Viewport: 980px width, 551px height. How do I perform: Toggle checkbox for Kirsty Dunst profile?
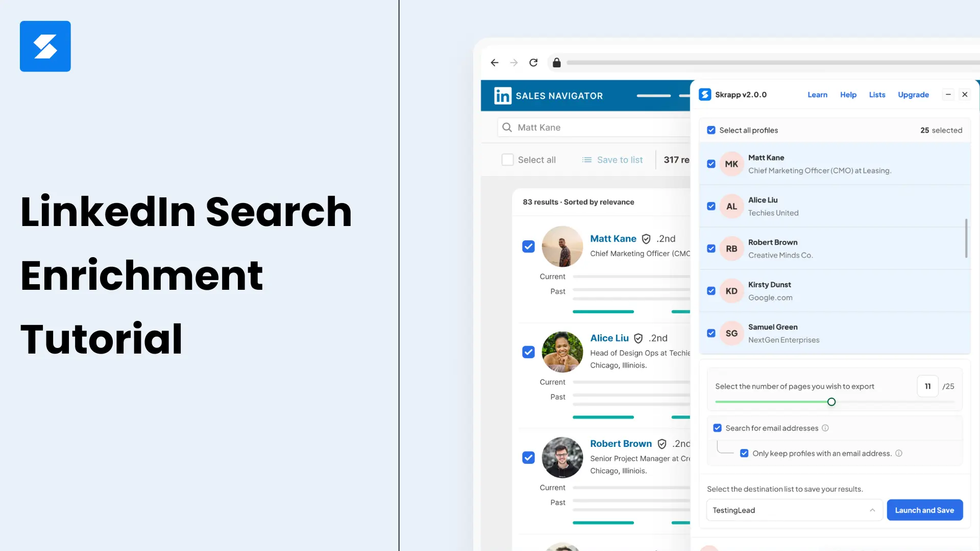[x=711, y=291]
